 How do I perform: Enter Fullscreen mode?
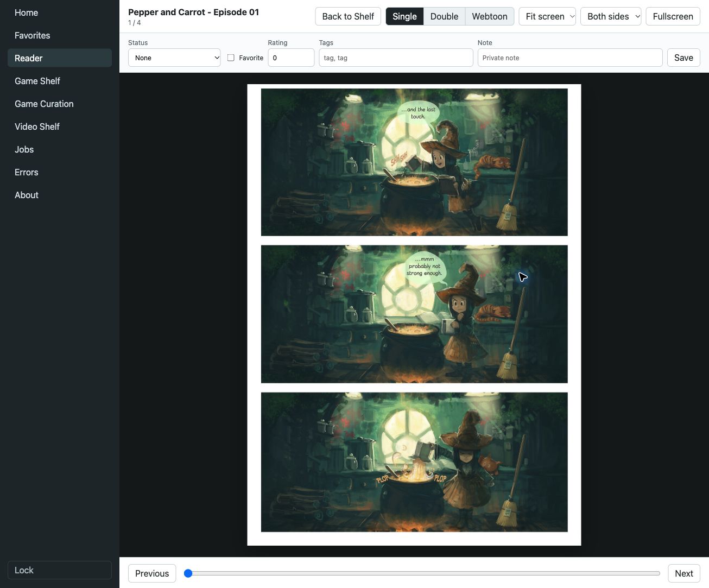673,16
